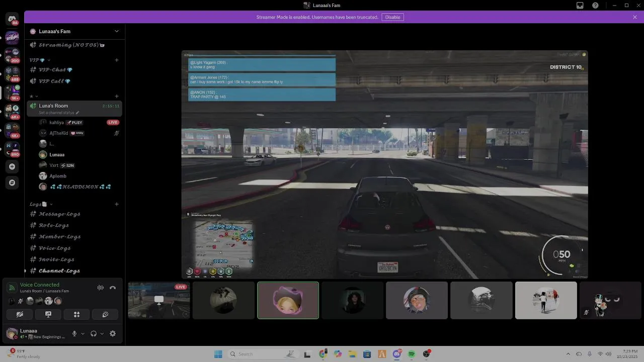Start an activity from voice panel
Viewport: 644px width, 362px height.
pyautogui.click(x=77, y=314)
